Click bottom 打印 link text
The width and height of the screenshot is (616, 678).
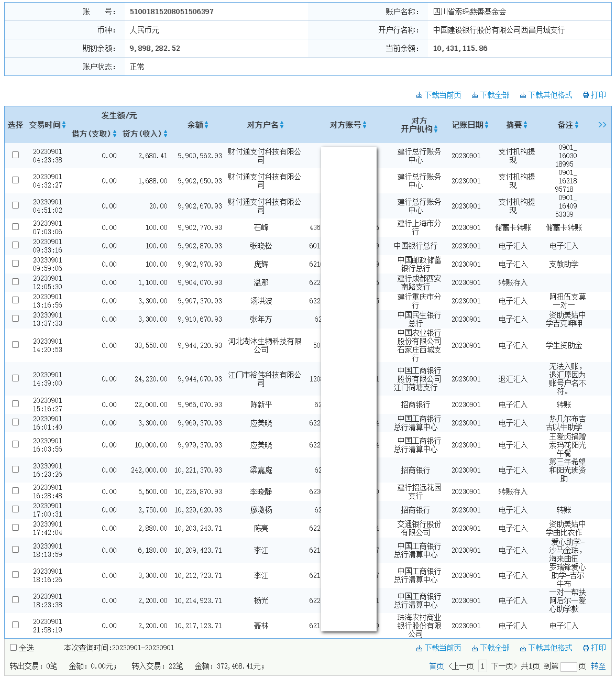599,648
